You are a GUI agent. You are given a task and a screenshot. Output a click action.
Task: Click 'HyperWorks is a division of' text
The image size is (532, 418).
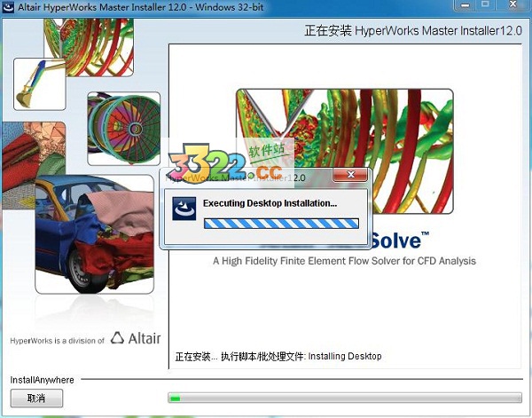[57, 341]
